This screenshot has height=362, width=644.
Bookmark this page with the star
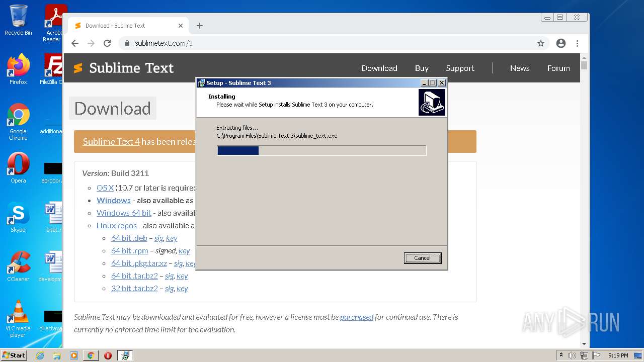[541, 43]
